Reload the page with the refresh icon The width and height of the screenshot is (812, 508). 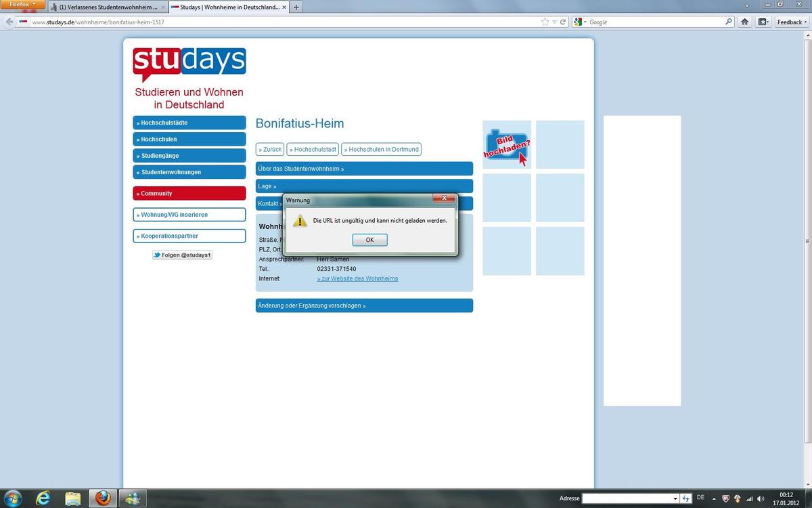pyautogui.click(x=562, y=22)
